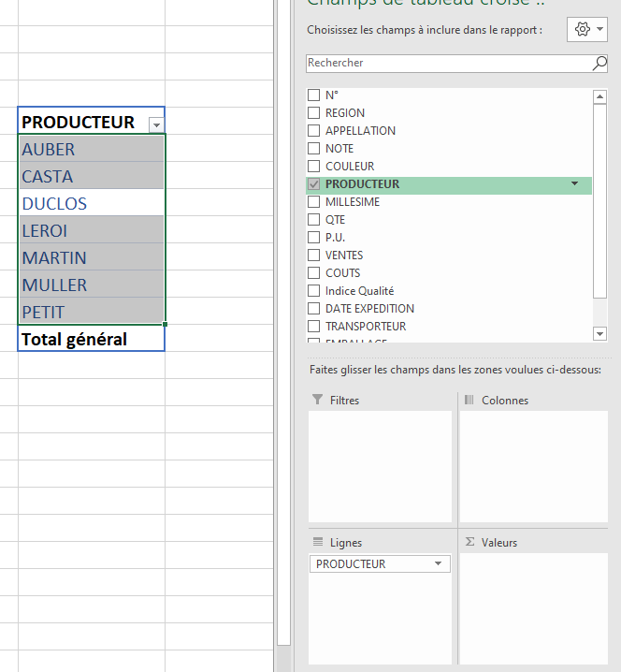Click the Filtres funnel icon

(x=317, y=400)
